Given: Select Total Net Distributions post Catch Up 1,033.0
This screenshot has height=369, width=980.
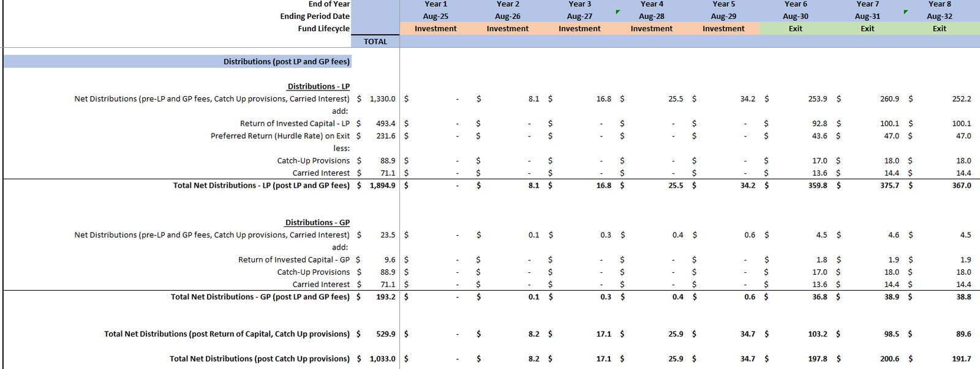Looking at the screenshot, I should point(382,359).
